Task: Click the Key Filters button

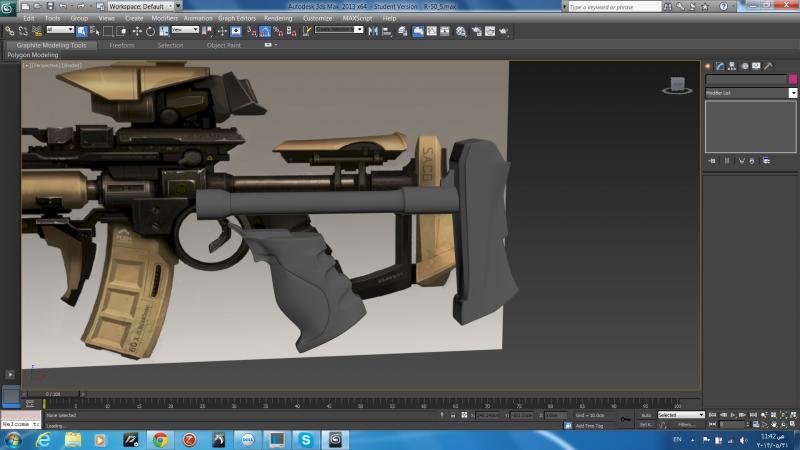Action: (x=685, y=424)
